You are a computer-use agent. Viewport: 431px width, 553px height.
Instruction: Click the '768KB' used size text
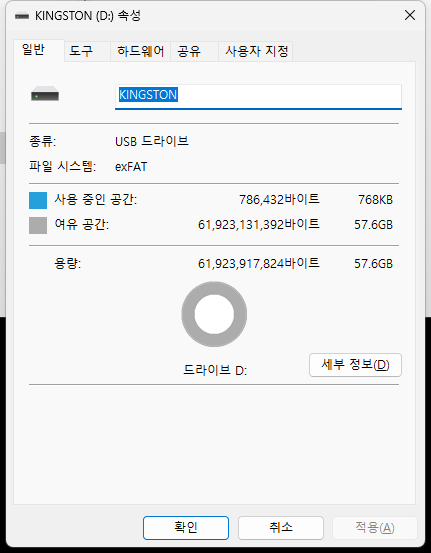pos(375,200)
